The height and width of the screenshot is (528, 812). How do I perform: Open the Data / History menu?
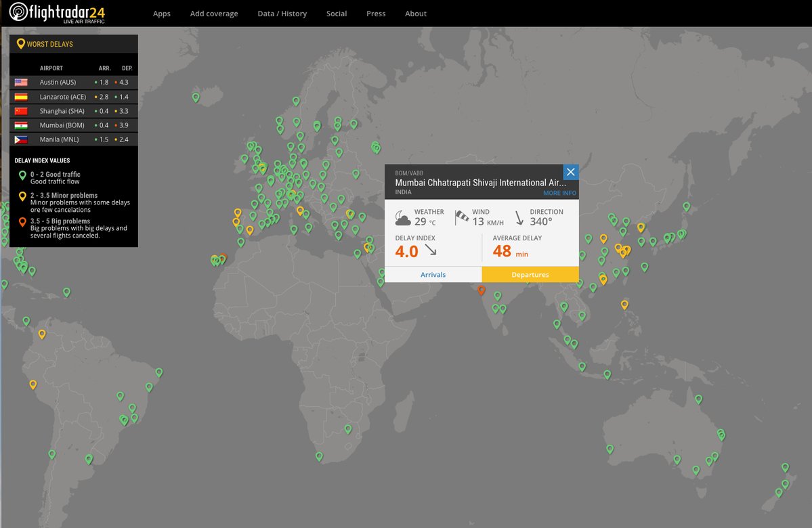(282, 14)
